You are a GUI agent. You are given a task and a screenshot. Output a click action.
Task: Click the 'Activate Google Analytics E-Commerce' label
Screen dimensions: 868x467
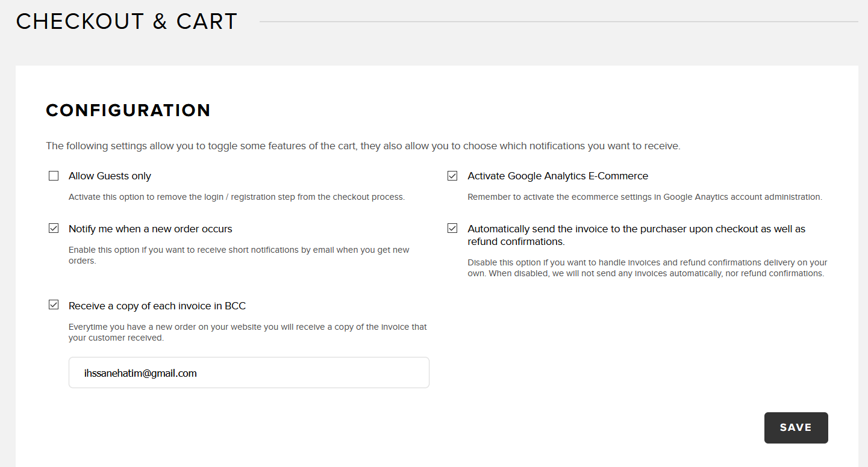558,176
